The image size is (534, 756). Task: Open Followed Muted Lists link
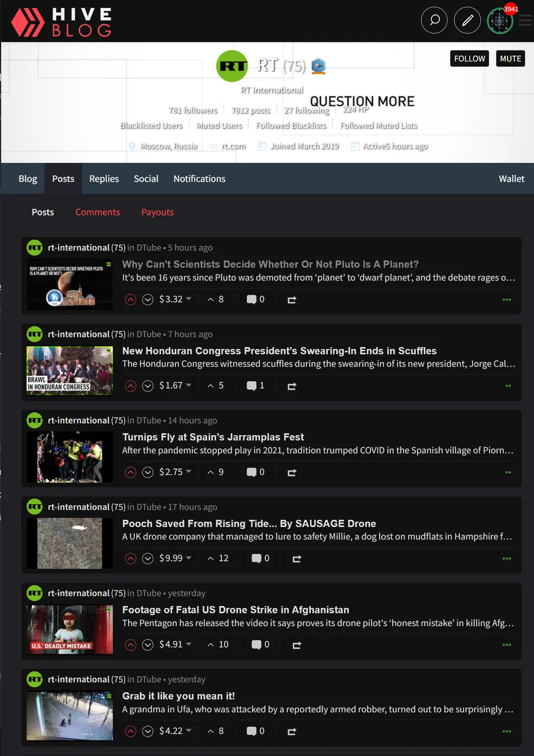coord(379,125)
